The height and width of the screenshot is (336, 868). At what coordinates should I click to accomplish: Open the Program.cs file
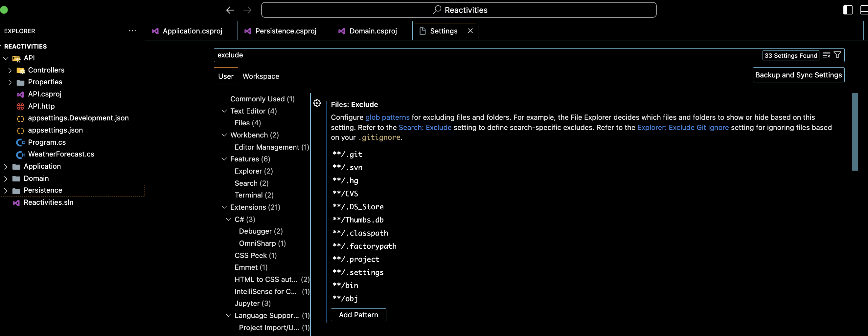pyautogui.click(x=47, y=142)
